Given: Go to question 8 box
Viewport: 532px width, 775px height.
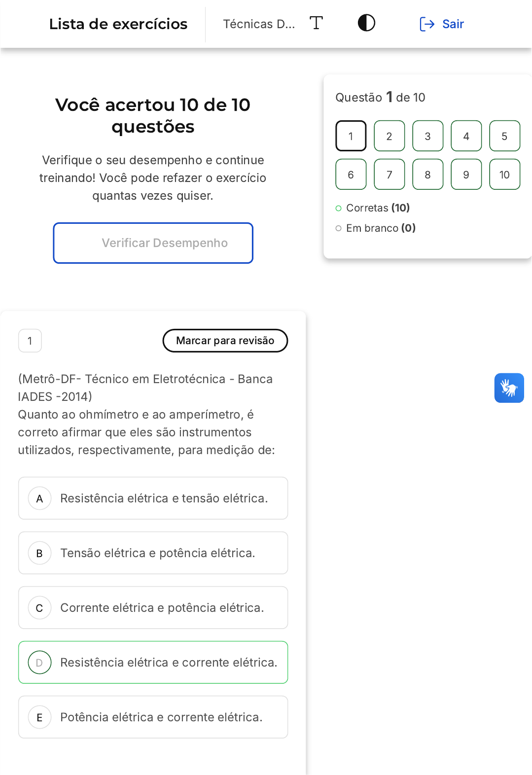Looking at the screenshot, I should (x=427, y=175).
